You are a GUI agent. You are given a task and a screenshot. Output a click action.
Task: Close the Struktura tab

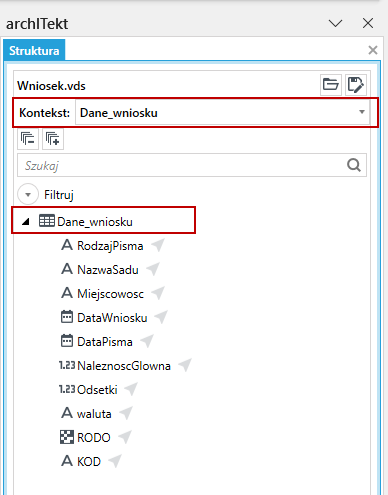point(373,50)
